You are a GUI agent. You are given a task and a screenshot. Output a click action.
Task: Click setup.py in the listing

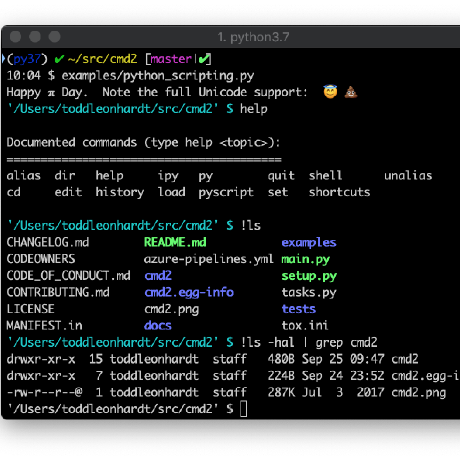point(309,276)
